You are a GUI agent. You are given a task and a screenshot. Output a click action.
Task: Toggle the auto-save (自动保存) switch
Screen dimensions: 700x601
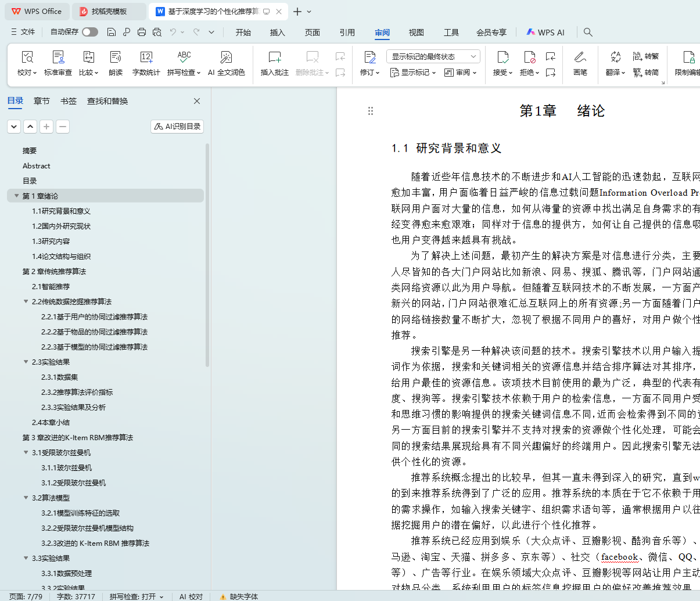89,32
